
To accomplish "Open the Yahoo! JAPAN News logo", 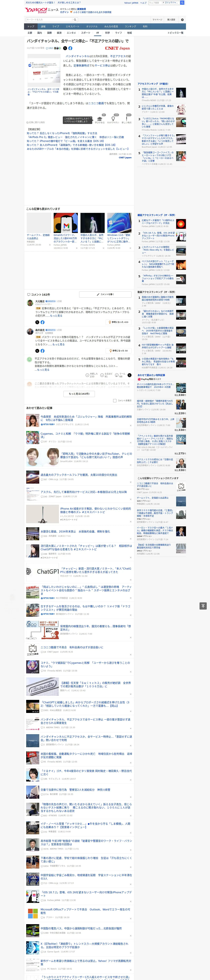I will (x=41, y=10).
